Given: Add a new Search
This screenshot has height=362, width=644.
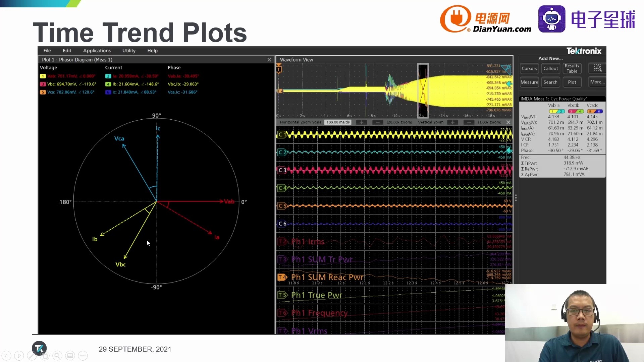Looking at the screenshot, I should click(x=550, y=82).
